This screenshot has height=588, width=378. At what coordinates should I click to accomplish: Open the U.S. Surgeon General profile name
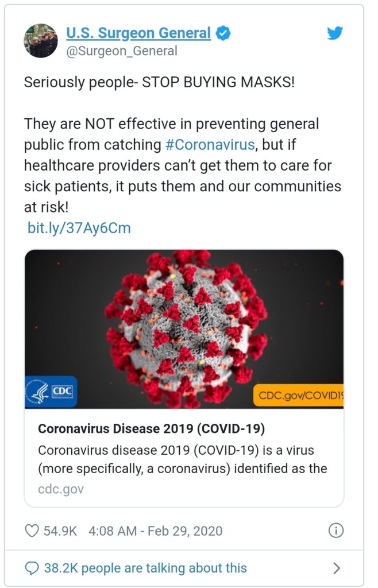coord(138,33)
